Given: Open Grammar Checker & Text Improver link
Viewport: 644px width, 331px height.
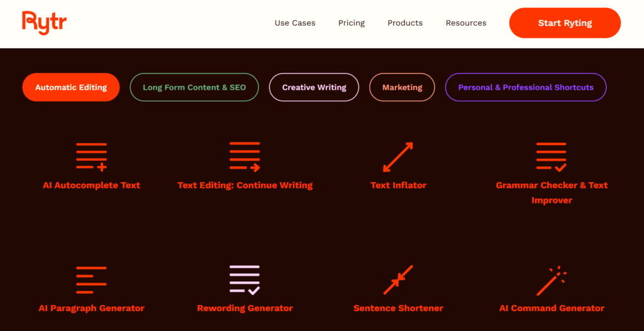Looking at the screenshot, I should (x=552, y=193).
